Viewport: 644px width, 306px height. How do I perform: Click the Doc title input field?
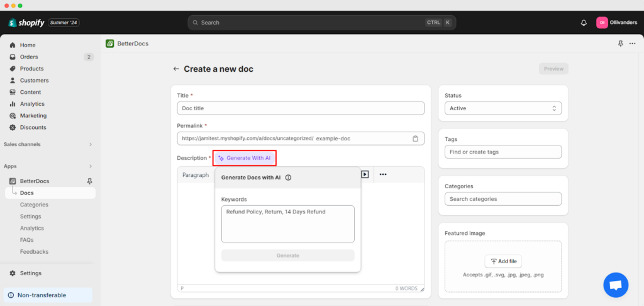(301, 108)
